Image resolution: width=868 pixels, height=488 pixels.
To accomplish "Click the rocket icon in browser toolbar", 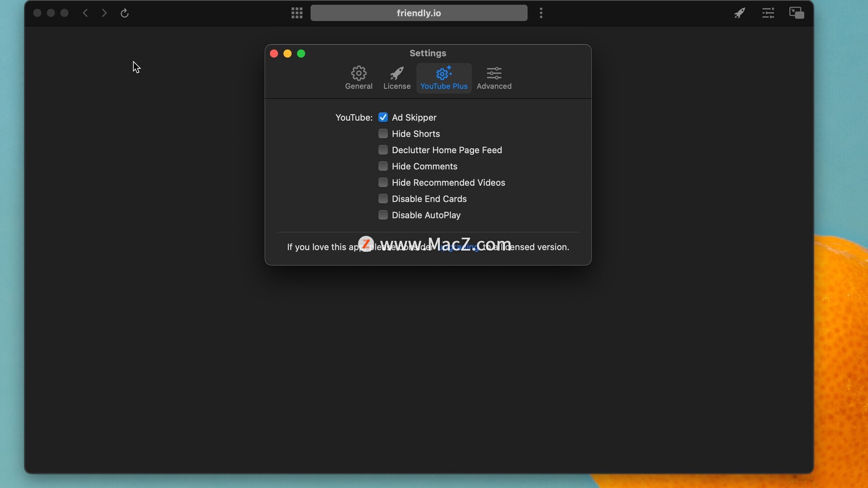I will coord(740,13).
